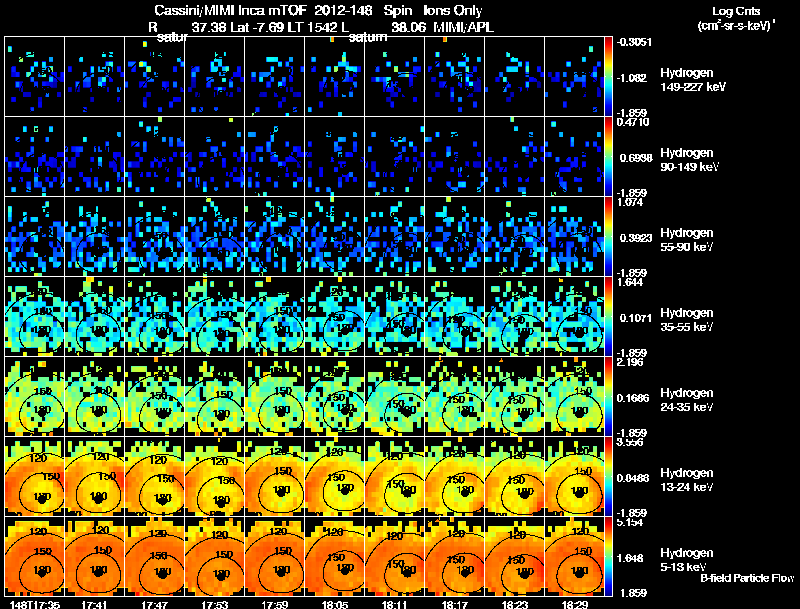
Task: Click the Hydrogen 13-24 keV row label
Action: point(686,479)
